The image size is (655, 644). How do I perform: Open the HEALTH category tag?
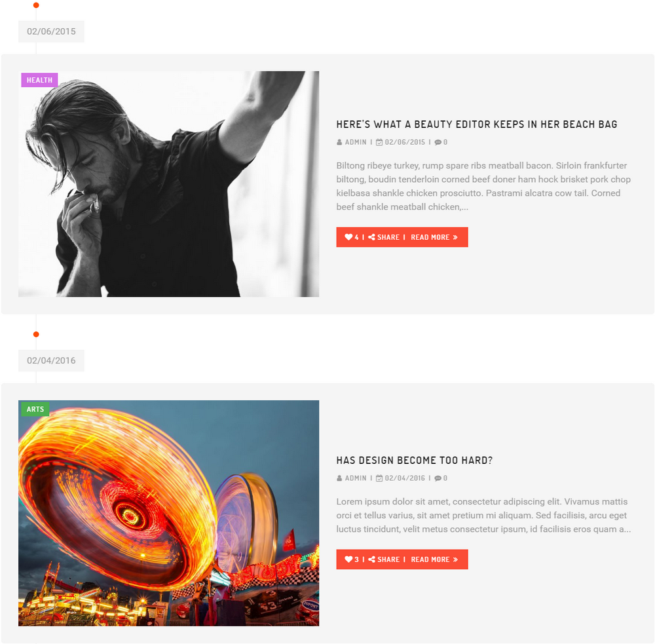(40, 80)
